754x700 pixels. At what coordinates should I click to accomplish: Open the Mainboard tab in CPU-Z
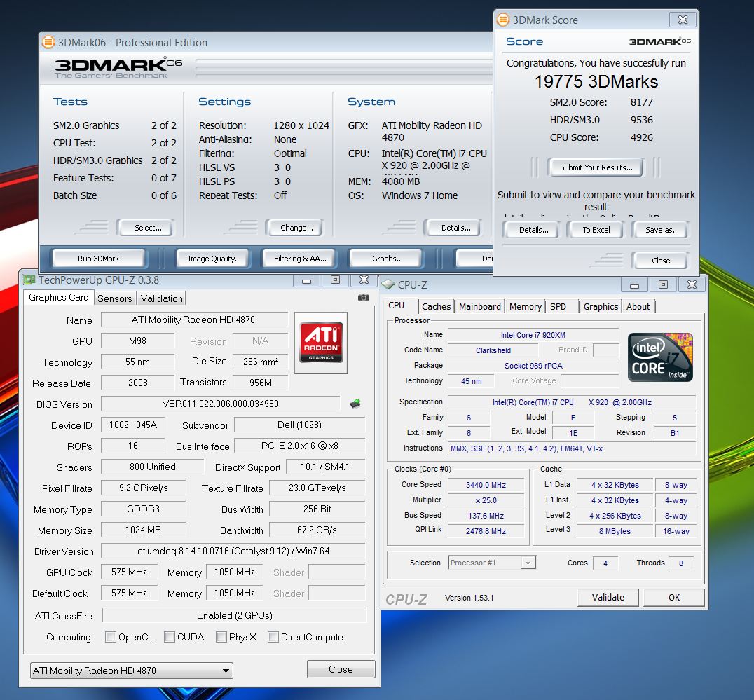[480, 307]
